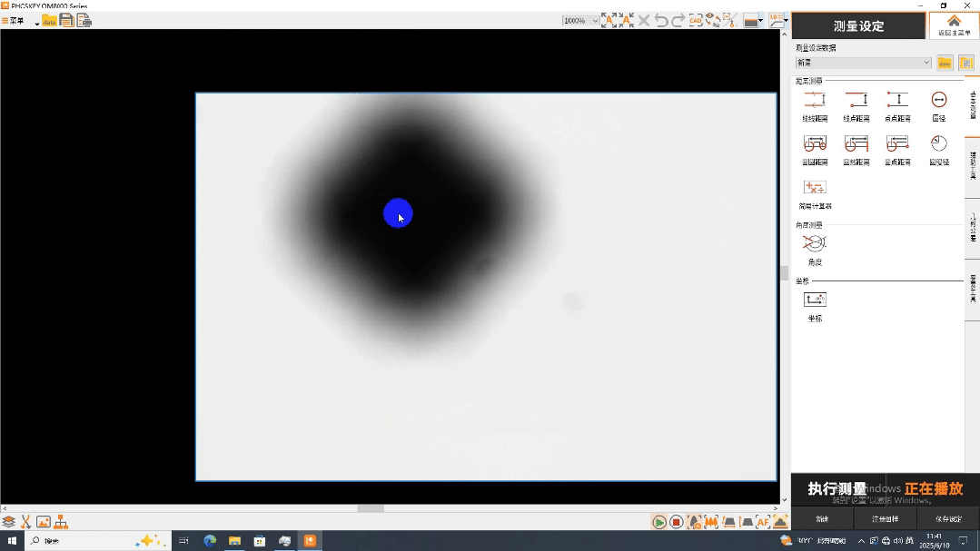
Task: Open the simple calculator tool (简易计算器)
Action: (x=815, y=193)
